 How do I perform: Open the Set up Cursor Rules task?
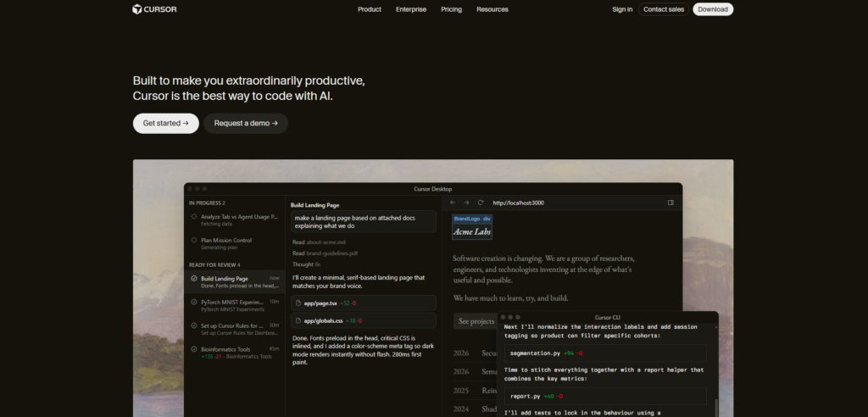coord(235,329)
